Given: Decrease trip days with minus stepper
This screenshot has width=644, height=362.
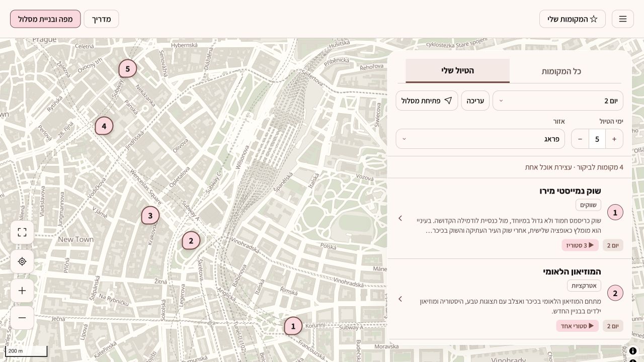Looking at the screenshot, I should (x=580, y=139).
